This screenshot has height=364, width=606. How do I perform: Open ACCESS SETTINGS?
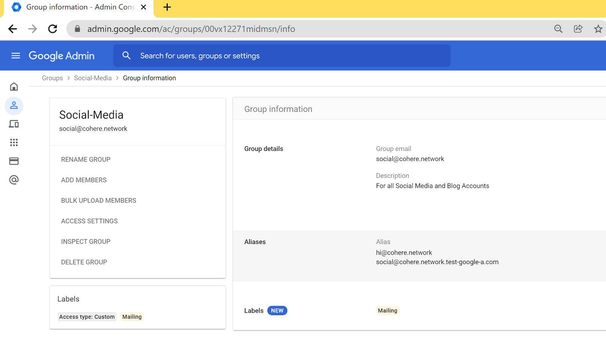tap(89, 221)
